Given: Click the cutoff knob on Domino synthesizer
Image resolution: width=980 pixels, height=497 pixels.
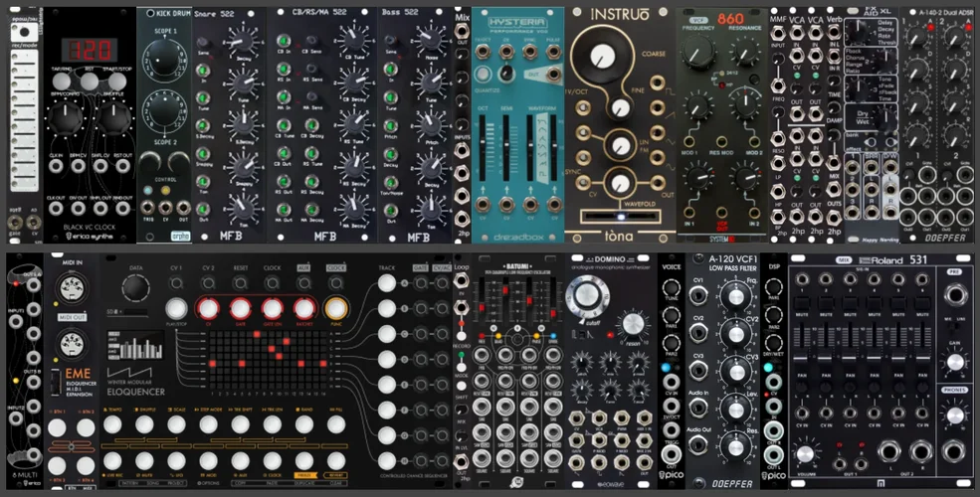Looking at the screenshot, I should [587, 296].
